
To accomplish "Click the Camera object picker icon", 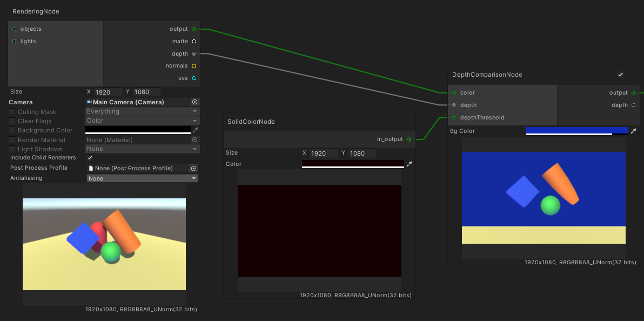I will [x=195, y=102].
